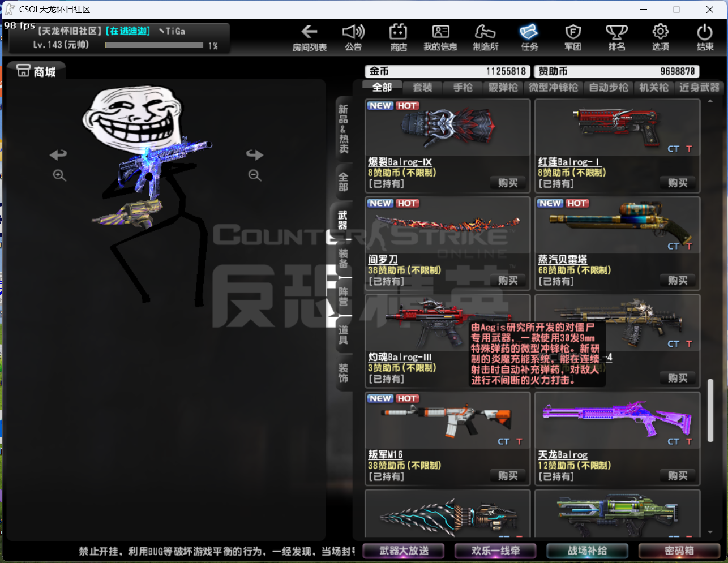Zoom out on character preview

(x=255, y=175)
